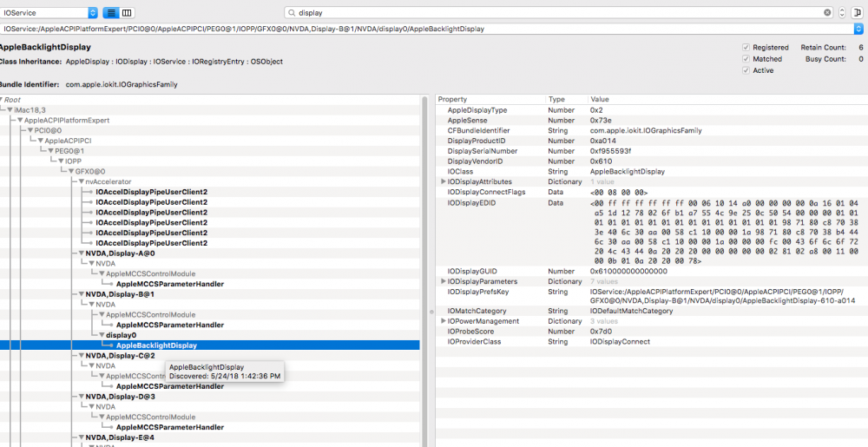This screenshot has width=868, height=447.
Task: Collapse the AppleACPIPlatformExpert node
Action: pos(20,120)
